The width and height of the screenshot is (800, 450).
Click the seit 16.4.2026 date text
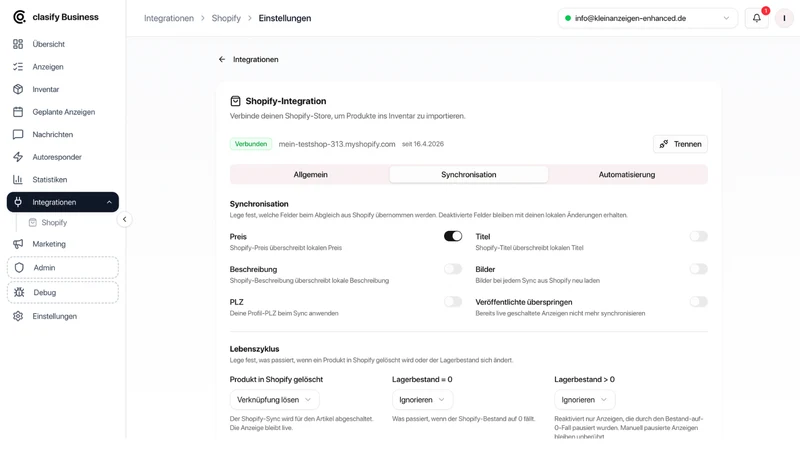click(423, 144)
